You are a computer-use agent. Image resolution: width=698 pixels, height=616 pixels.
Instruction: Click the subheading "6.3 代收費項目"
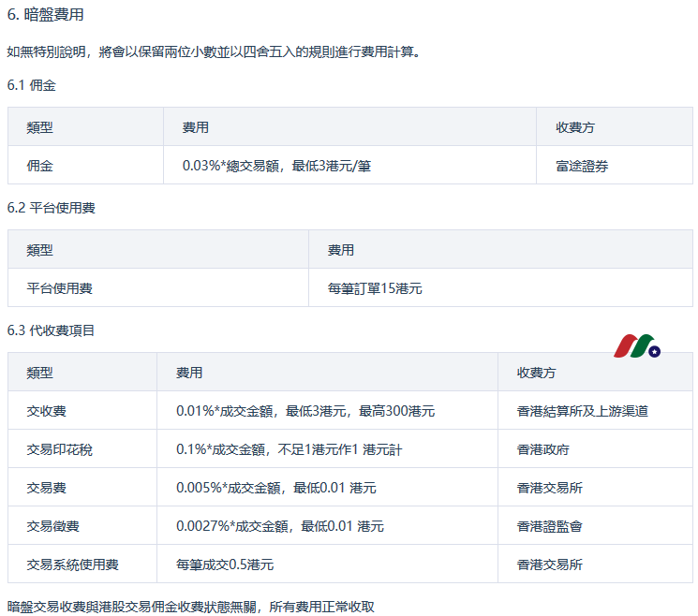coord(51,330)
